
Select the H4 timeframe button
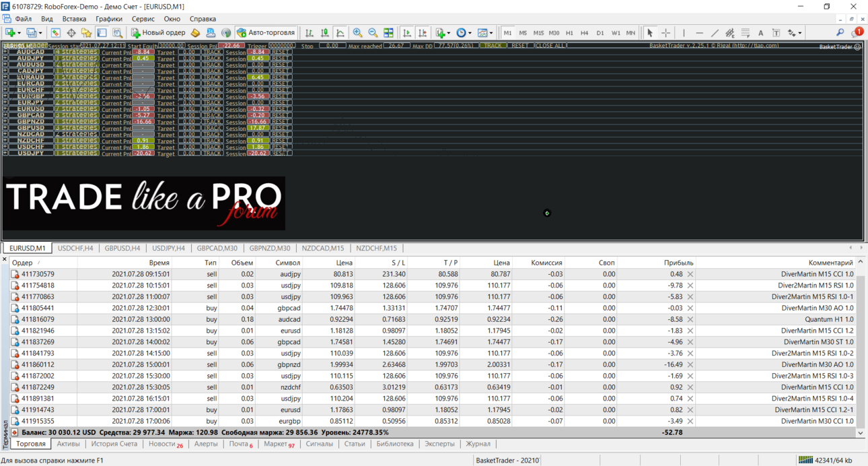[584, 32]
